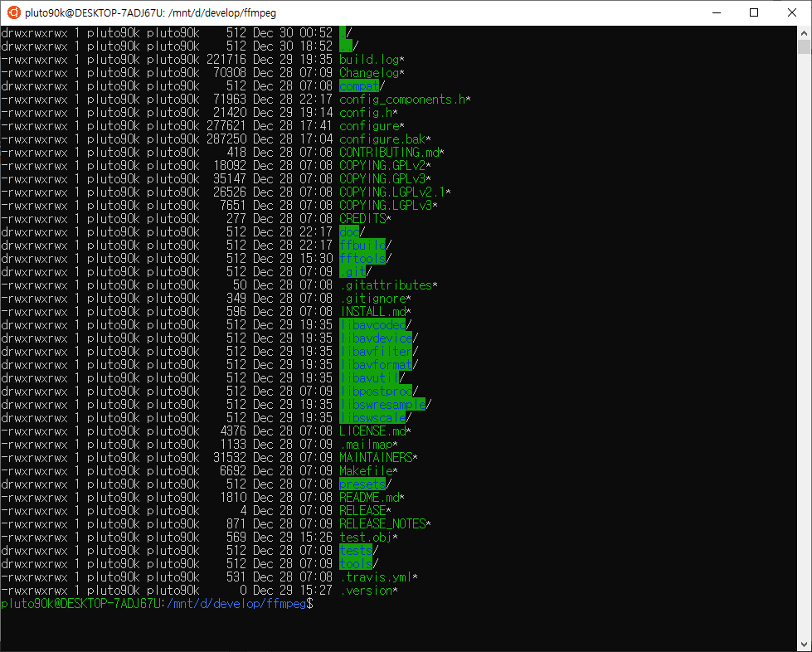Click the scrollbar down arrow
Screen dimensions: 812x652
[804, 645]
